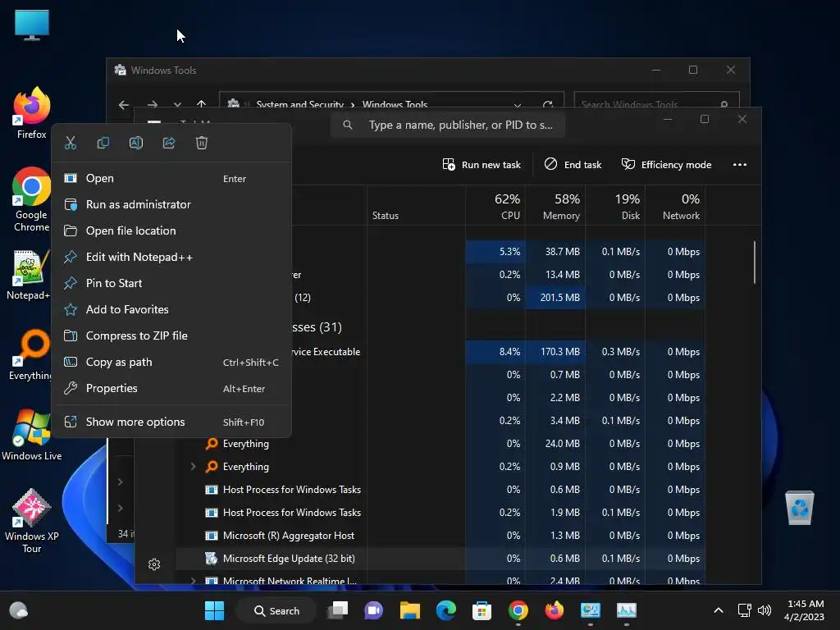Click the End task button
The width and height of the screenshot is (840, 630).
[573, 165]
